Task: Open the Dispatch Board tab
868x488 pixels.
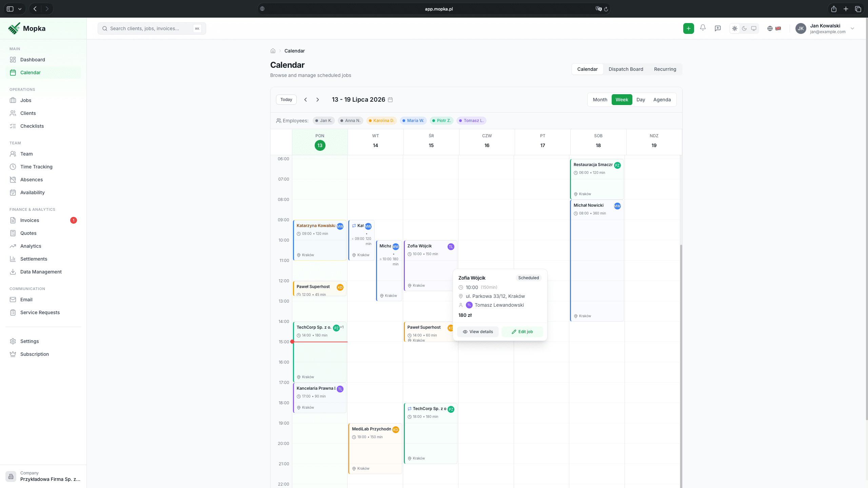Action: (x=626, y=69)
